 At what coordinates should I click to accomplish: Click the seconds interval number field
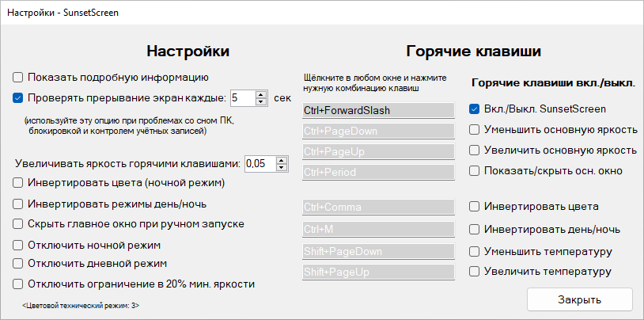point(241,99)
